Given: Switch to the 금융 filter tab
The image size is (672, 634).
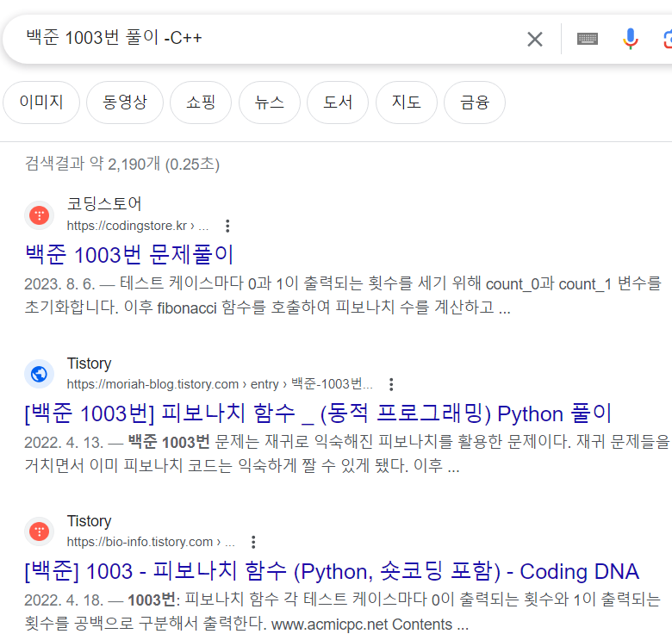Looking at the screenshot, I should [x=475, y=103].
